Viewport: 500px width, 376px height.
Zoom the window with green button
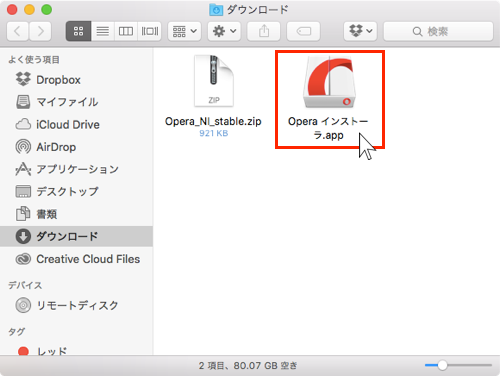47,10
